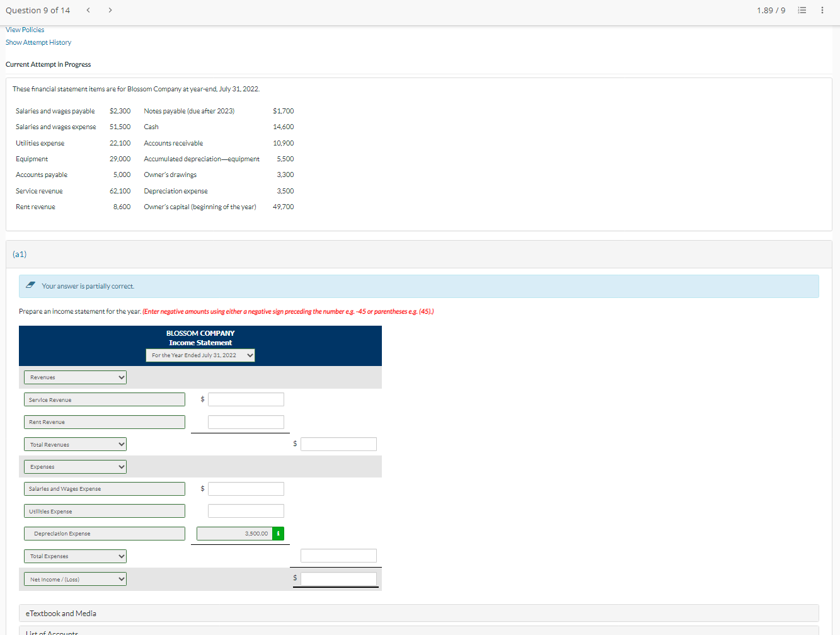Click Rent Revenue account name field
Screen dimensions: 840x635
pos(105,422)
